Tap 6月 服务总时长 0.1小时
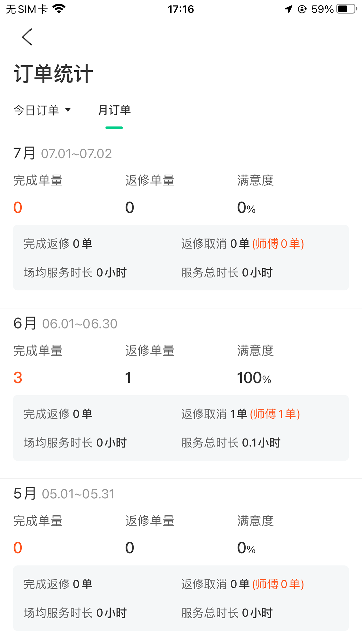 pyautogui.click(x=231, y=443)
